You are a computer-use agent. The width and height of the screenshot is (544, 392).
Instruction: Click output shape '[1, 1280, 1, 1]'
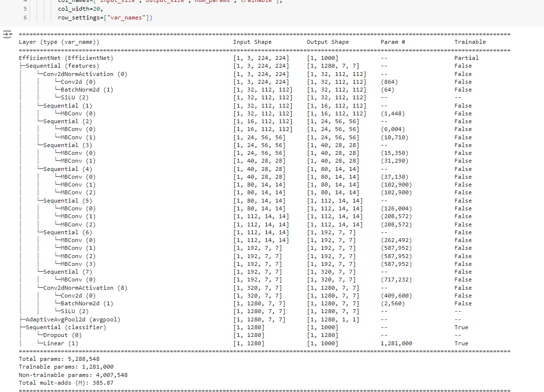333,319
